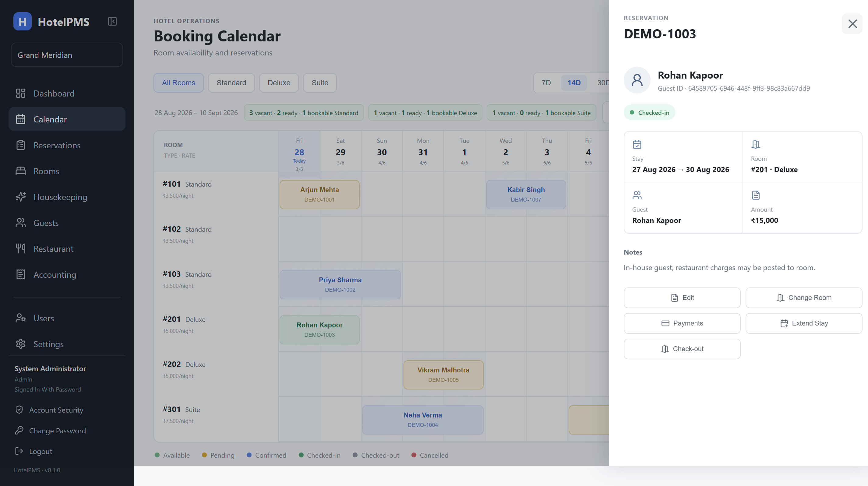The height and width of the screenshot is (486, 868).
Task: Filter calendar by Deluxe rooms
Action: (x=279, y=83)
